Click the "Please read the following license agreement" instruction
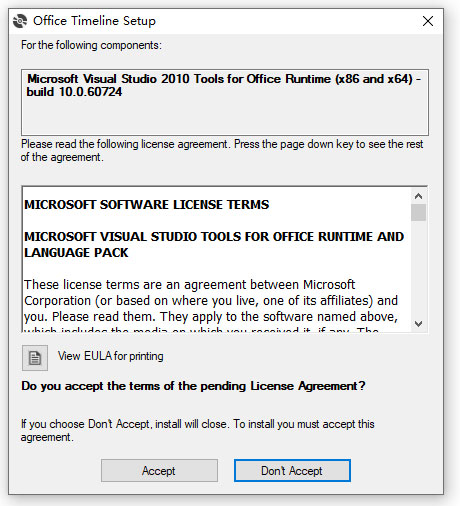The height and width of the screenshot is (506, 460). click(x=222, y=150)
